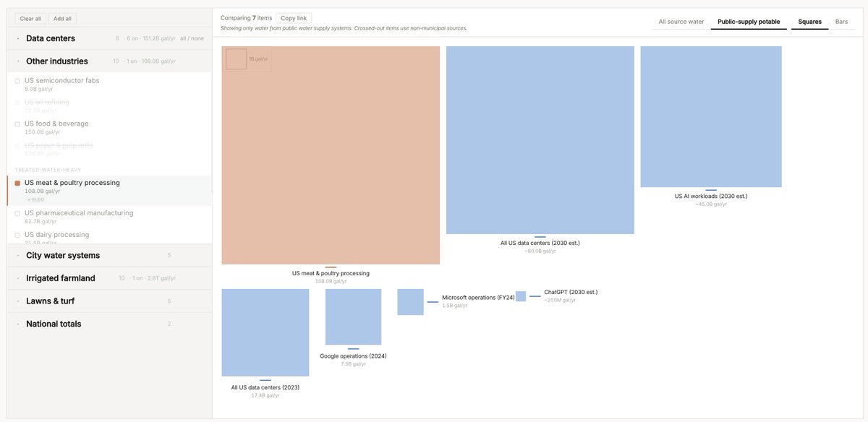This screenshot has height=422, width=868.
Task: Click the Google operations 2024 square
Action: pos(353,316)
